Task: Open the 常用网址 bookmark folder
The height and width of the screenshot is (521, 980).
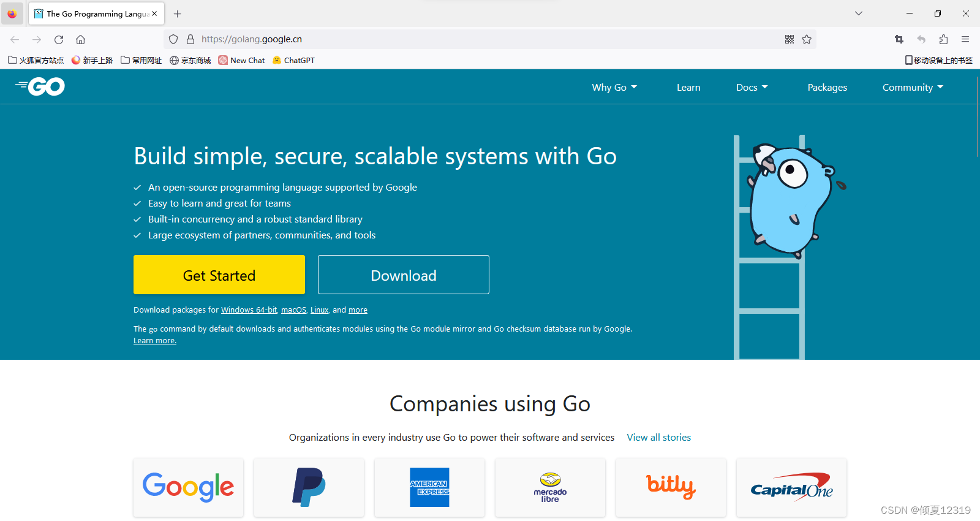Action: point(141,60)
